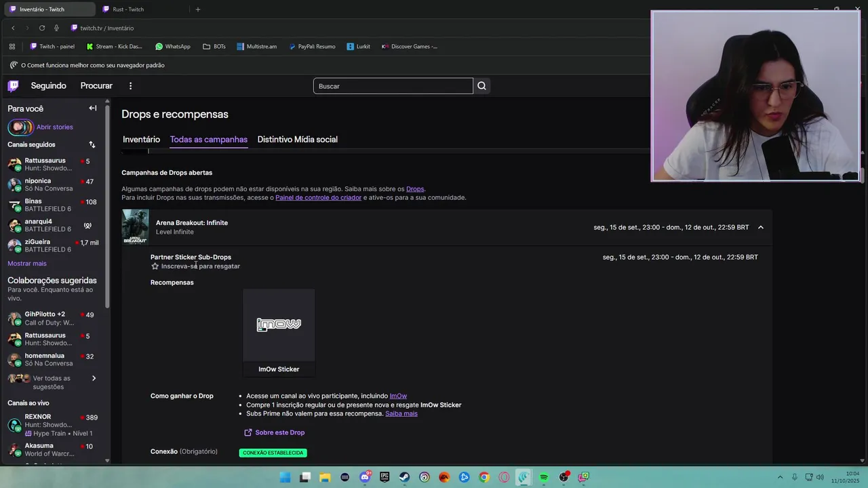Open the Windows Start menu
Image resolution: width=868 pixels, height=488 pixels.
point(285,477)
